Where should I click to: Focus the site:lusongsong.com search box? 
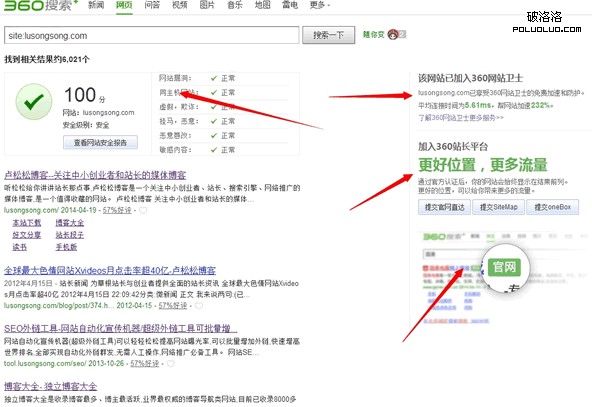coord(152,35)
